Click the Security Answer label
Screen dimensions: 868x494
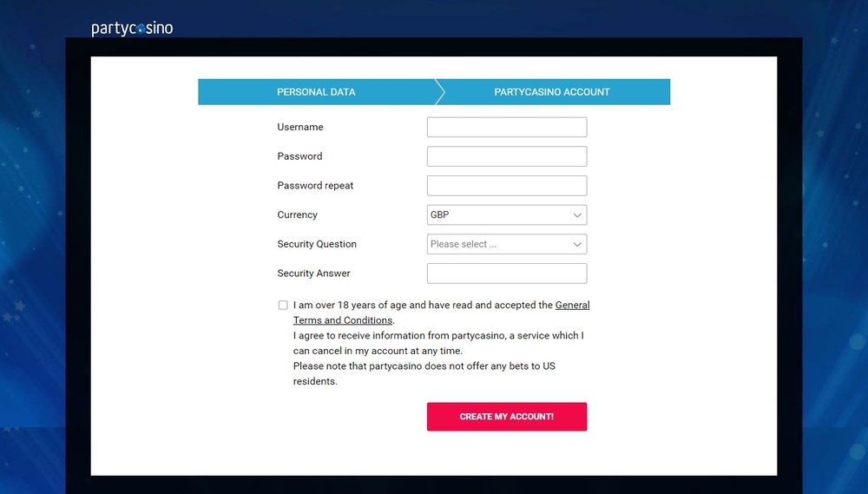[313, 273]
